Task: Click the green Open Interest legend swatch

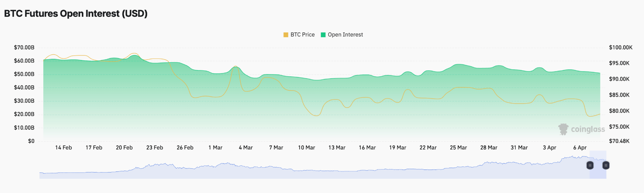Action: [x=323, y=35]
